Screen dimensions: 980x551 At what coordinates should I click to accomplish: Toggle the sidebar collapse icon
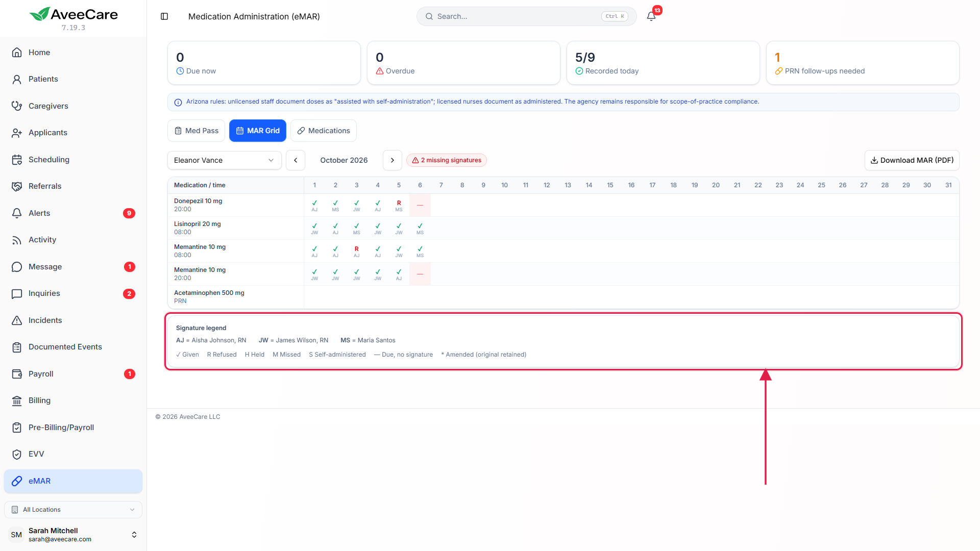tap(164, 16)
